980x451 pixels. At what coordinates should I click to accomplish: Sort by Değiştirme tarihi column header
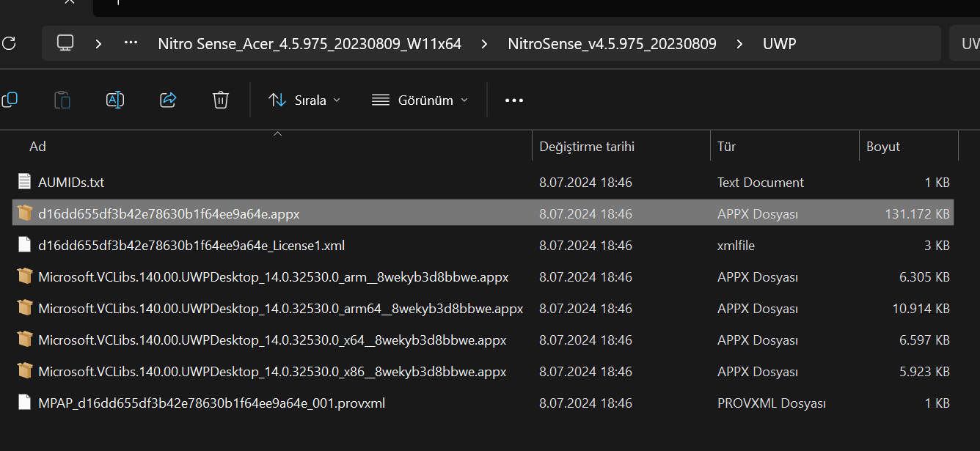click(x=587, y=147)
